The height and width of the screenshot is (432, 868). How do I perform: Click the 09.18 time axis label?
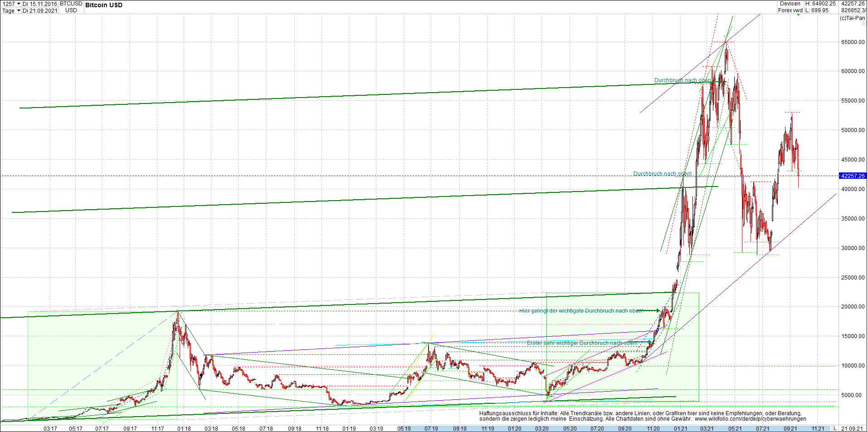294,428
